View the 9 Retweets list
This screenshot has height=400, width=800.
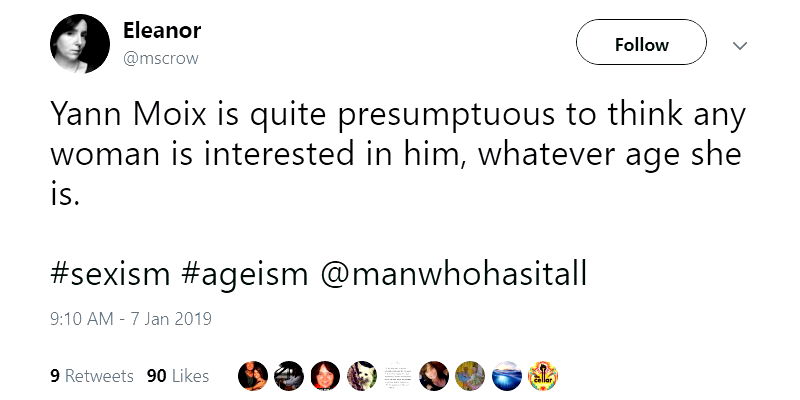tap(91, 376)
